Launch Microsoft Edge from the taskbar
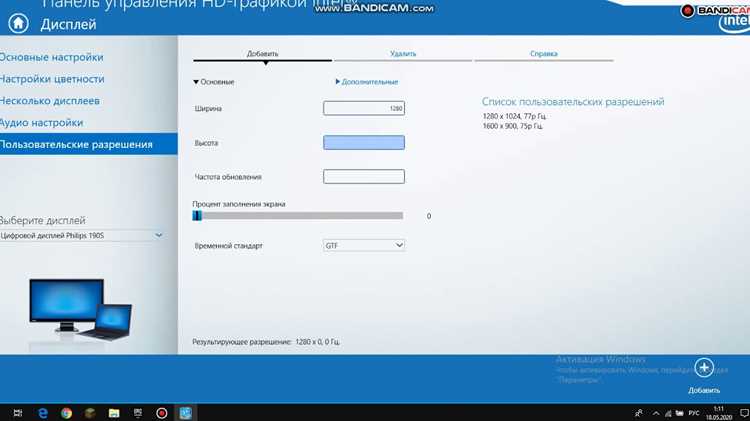Image resolution: width=750 pixels, height=421 pixels. (x=43, y=413)
